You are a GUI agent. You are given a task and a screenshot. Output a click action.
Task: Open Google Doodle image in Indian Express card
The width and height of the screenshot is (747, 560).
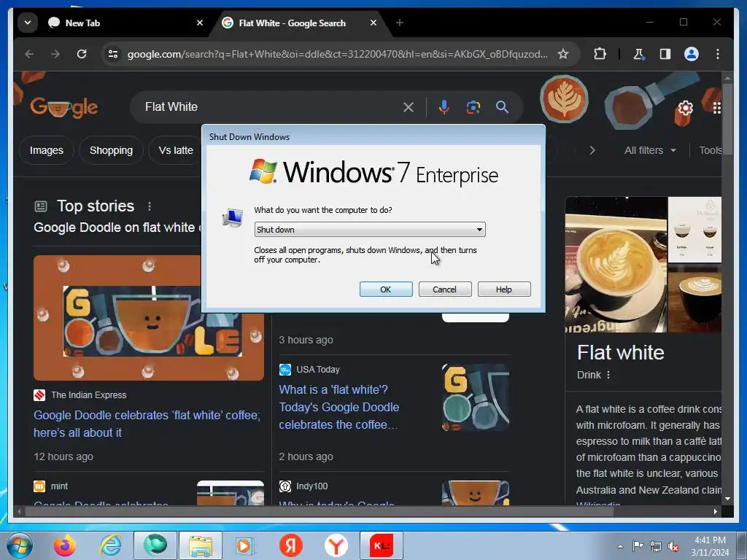[x=149, y=318]
